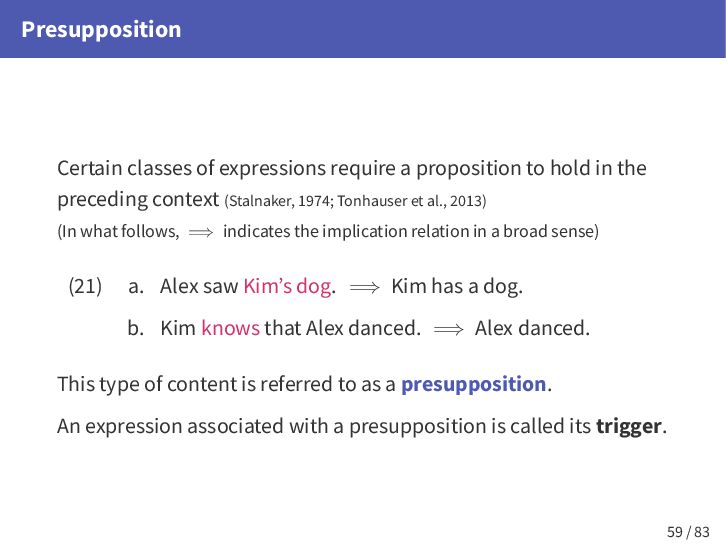
Task: Click the arrow before Kim has a dog
Action: [364, 287]
